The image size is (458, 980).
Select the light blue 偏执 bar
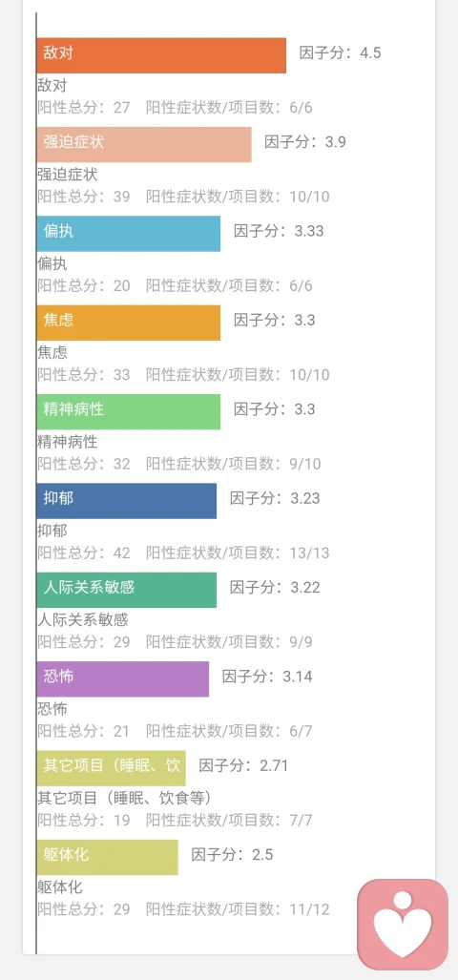[x=129, y=234]
